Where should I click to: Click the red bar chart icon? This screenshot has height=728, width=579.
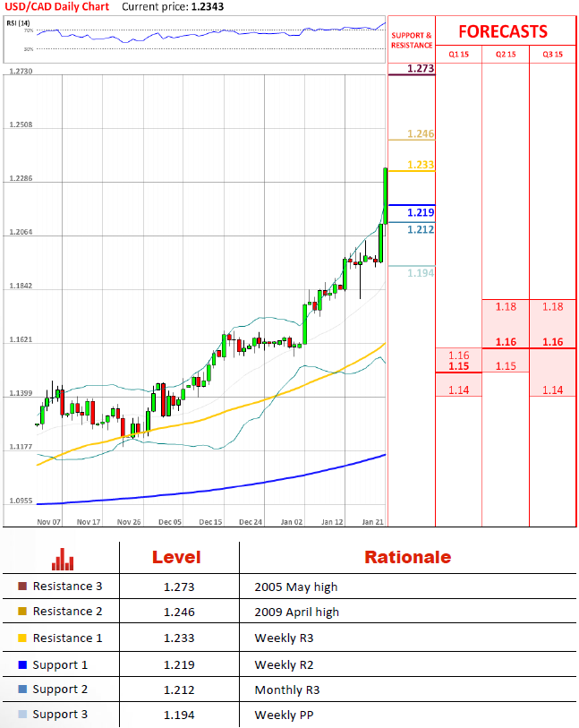(63, 560)
